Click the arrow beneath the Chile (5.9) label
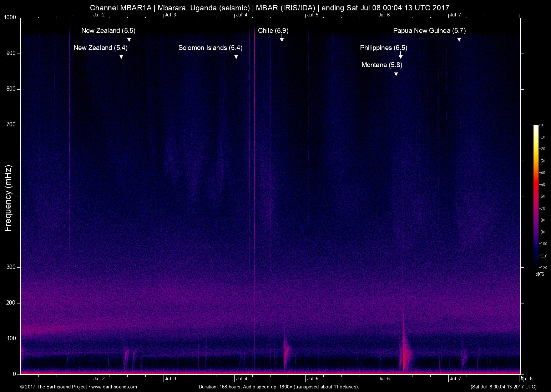 coord(282,38)
